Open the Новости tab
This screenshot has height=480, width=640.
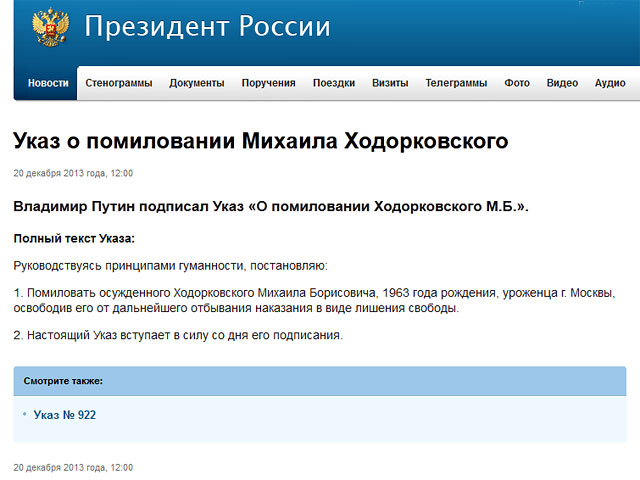(x=48, y=83)
